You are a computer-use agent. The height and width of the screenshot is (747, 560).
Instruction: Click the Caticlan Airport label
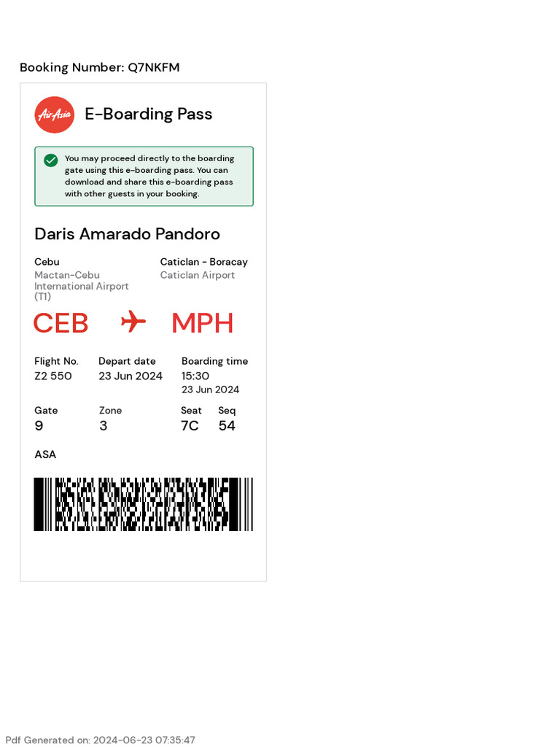(x=198, y=275)
